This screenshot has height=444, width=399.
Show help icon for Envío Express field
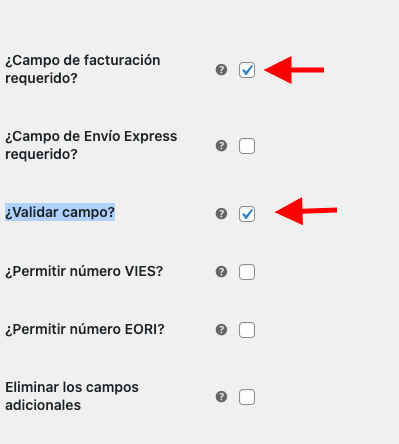click(x=221, y=146)
